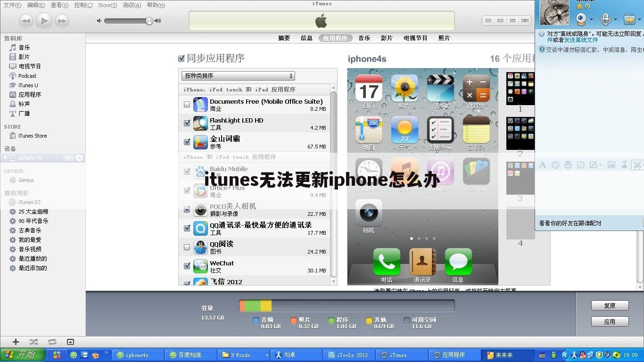644x362 pixels.
Task: Click the 地图 maps app icon
Action: [369, 130]
